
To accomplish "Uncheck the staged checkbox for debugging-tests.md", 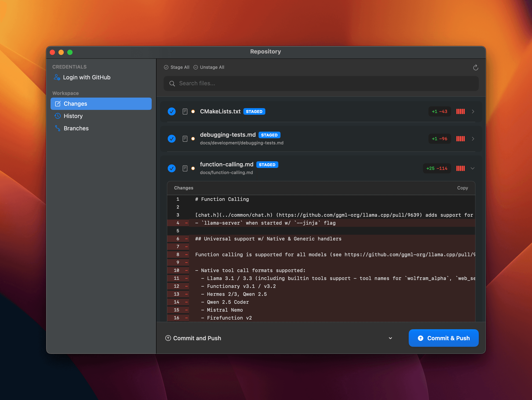I will click(x=171, y=139).
